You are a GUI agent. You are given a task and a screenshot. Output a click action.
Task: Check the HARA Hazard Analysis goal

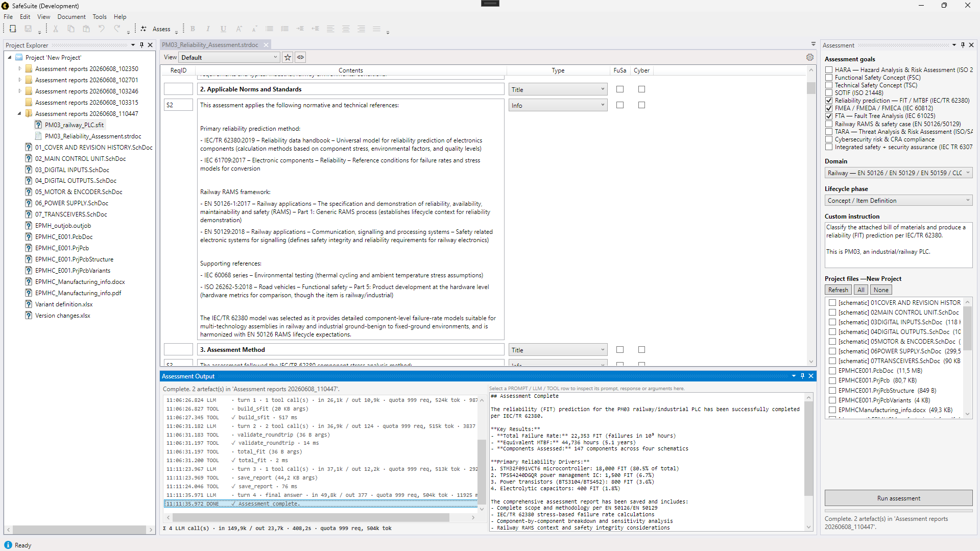(829, 70)
